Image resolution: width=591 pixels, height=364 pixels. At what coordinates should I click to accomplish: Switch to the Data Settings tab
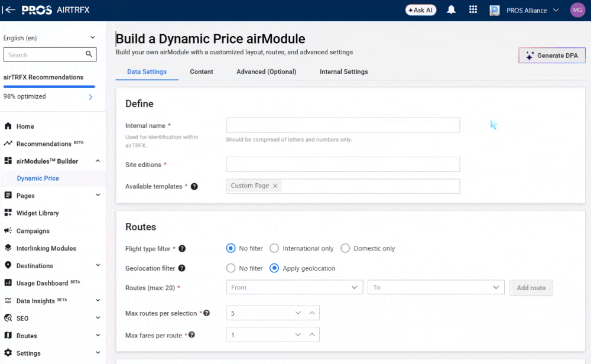147,71
